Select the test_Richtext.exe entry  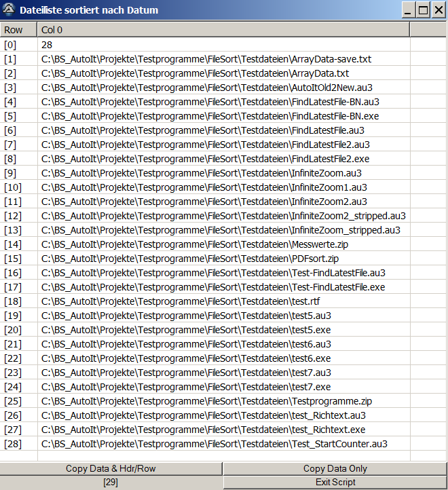[203, 430]
